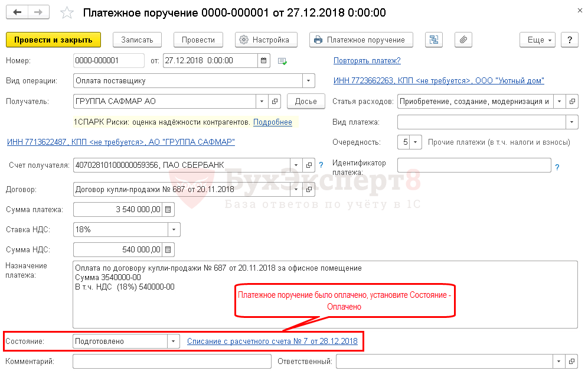The height and width of the screenshot is (377, 588).
Task: Click the document structure icon in toolbar
Action: click(x=434, y=40)
